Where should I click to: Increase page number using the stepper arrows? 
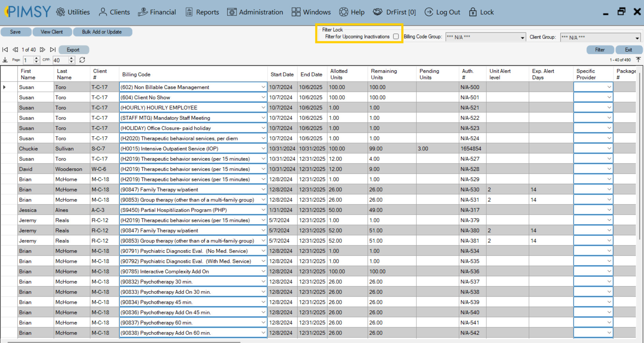tap(37, 58)
